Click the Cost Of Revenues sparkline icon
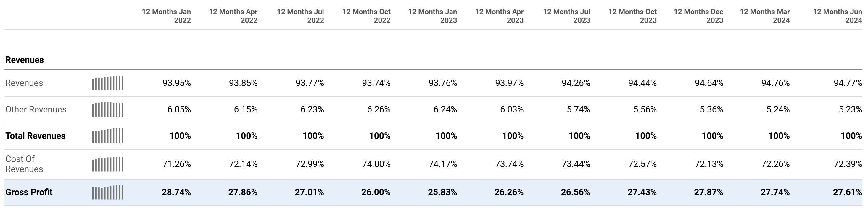 (107, 164)
